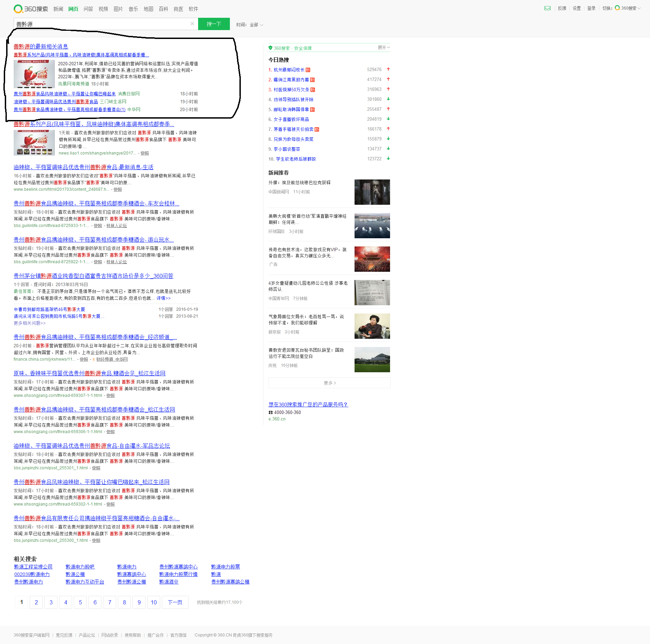650x644 pixels.
Task: Click the 下一页 next page button
Action: pos(175,602)
